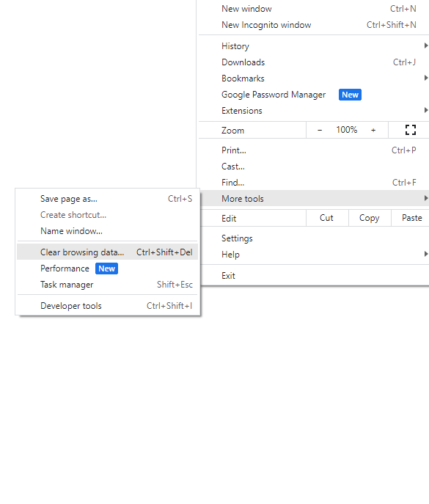Choose Save page as

click(107, 199)
